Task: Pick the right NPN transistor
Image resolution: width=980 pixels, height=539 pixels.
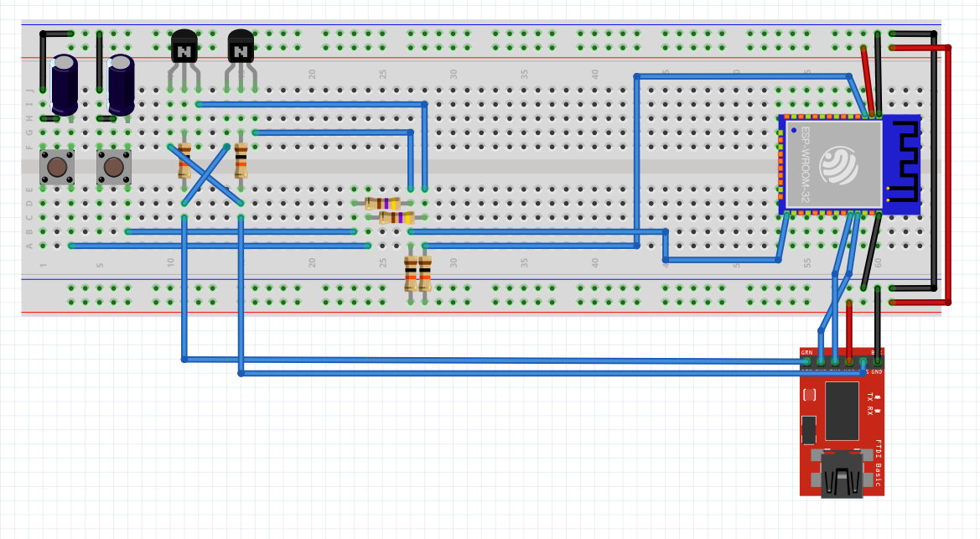Action: pyautogui.click(x=241, y=49)
